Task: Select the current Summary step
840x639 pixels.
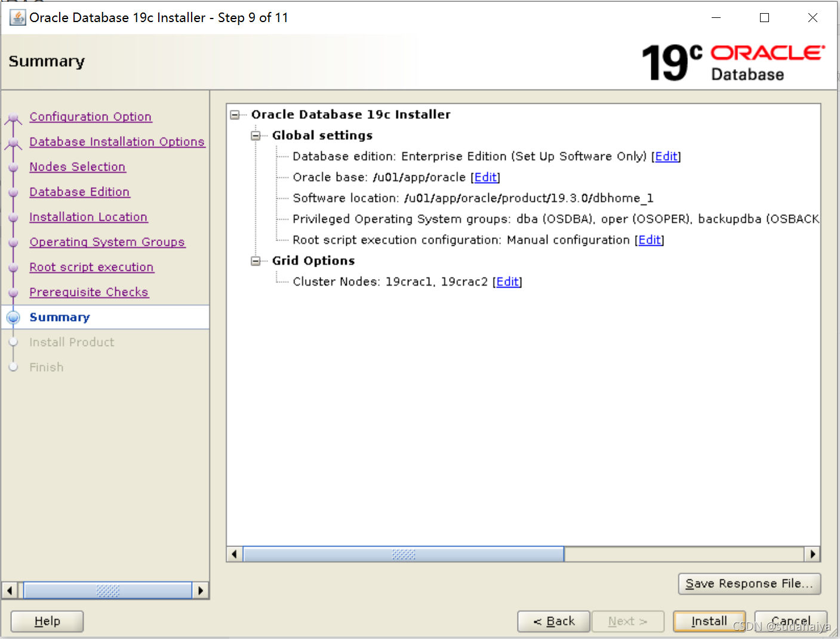Action: coord(60,317)
